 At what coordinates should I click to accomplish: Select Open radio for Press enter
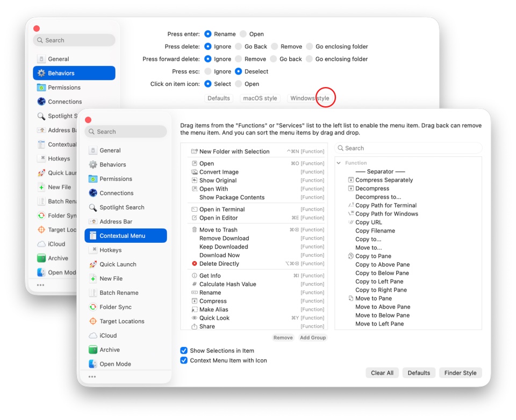tap(243, 34)
